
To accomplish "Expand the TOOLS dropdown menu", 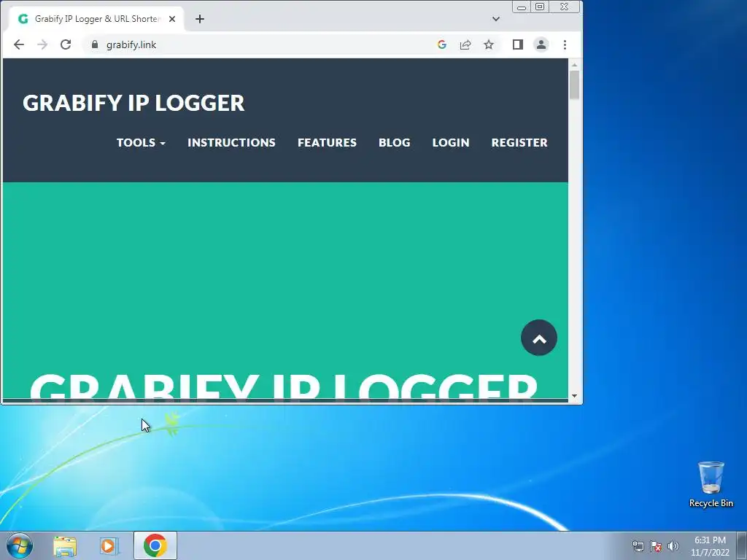I will click(141, 143).
